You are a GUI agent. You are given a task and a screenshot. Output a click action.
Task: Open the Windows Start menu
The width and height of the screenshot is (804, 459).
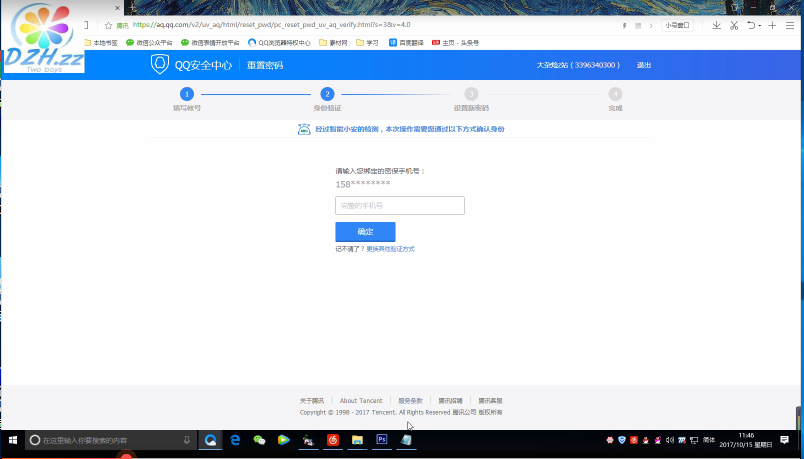[x=13, y=440]
